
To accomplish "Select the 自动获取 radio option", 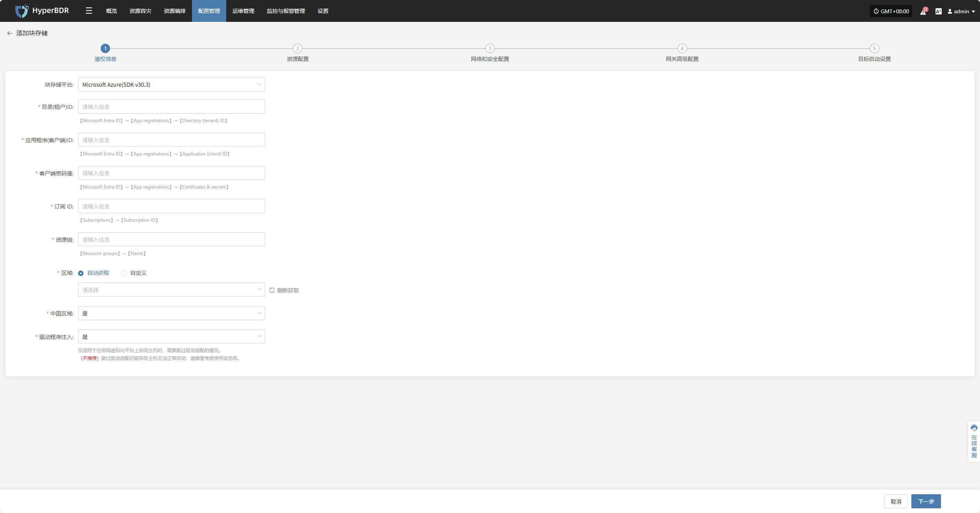I will pyautogui.click(x=94, y=273).
